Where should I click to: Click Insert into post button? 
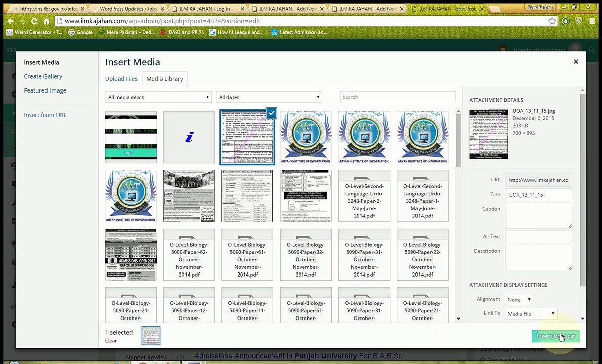[x=555, y=336]
